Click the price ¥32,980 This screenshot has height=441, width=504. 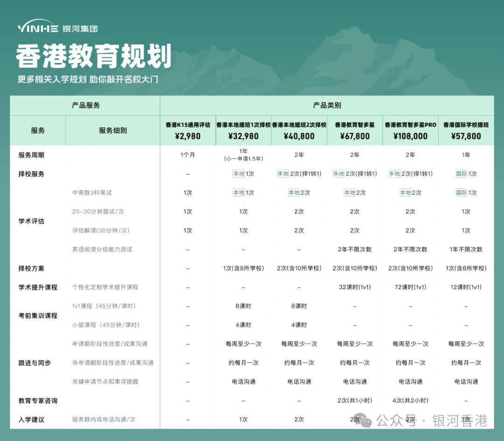pyautogui.click(x=243, y=136)
